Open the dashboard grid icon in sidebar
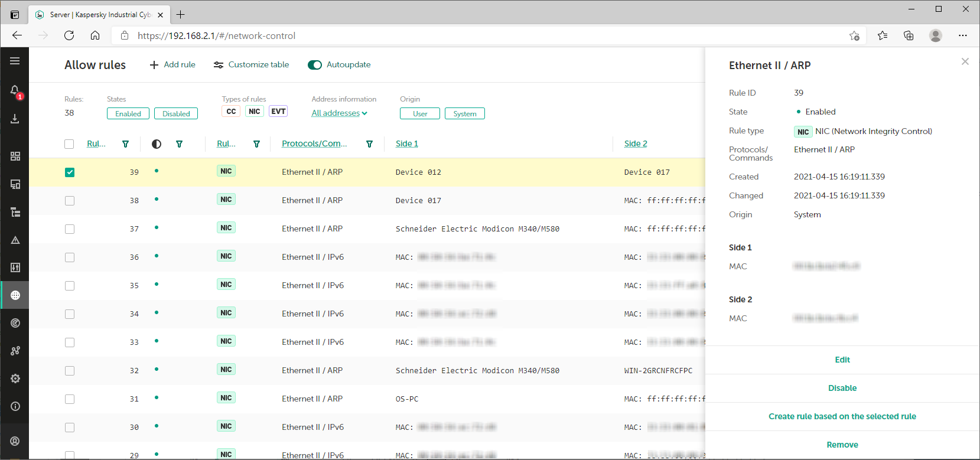980x460 pixels. tap(15, 156)
